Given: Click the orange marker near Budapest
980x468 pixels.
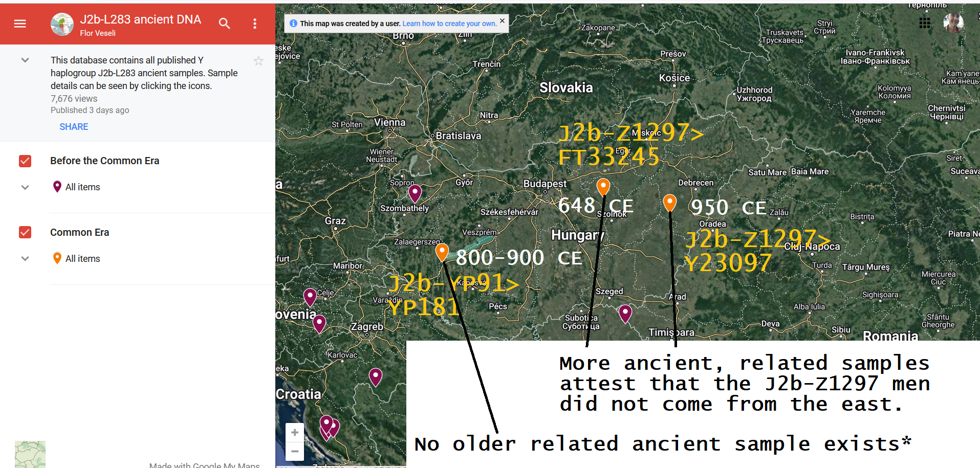Looking at the screenshot, I should click(x=603, y=186).
